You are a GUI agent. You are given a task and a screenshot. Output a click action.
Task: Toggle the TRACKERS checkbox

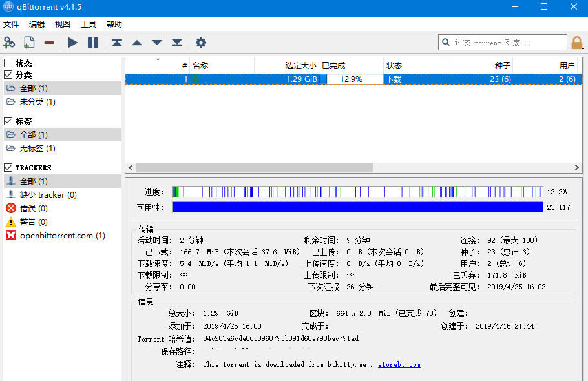(8, 167)
